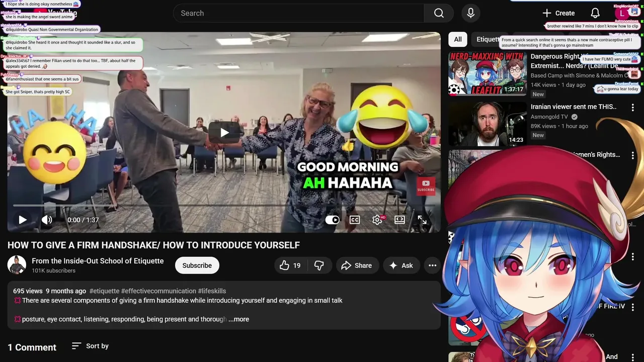This screenshot has height=362, width=644.
Task: Open more actions three-dot menu under video
Action: tap(432, 265)
